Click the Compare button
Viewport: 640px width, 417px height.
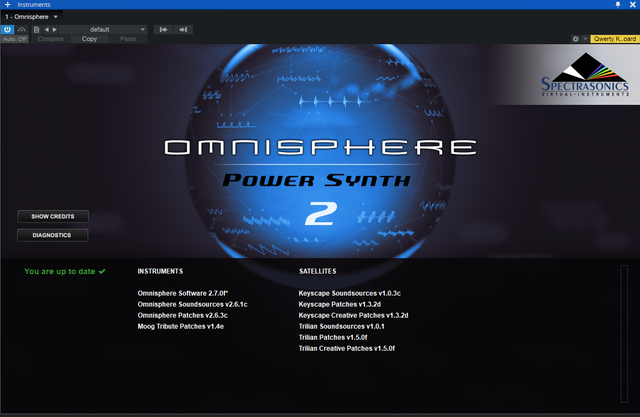point(51,39)
